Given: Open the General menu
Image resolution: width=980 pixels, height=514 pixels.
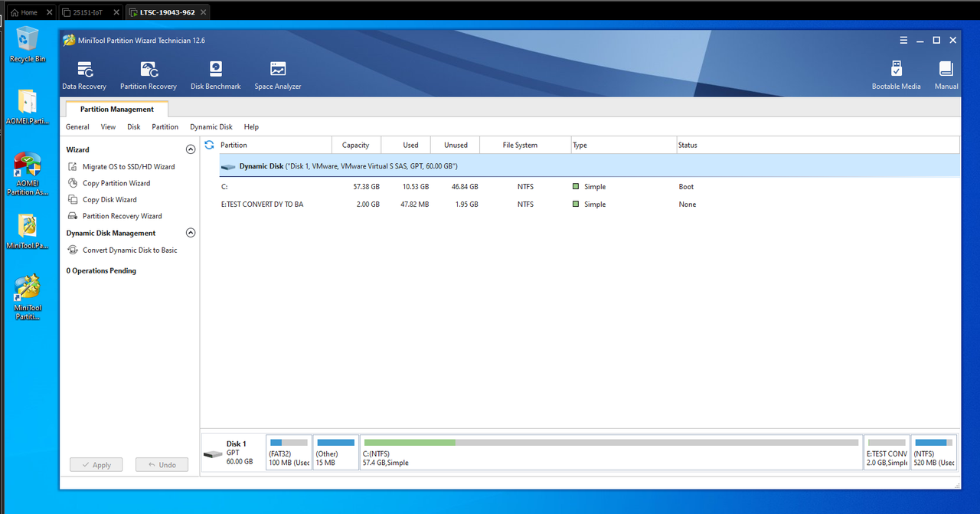Looking at the screenshot, I should pyautogui.click(x=77, y=127).
